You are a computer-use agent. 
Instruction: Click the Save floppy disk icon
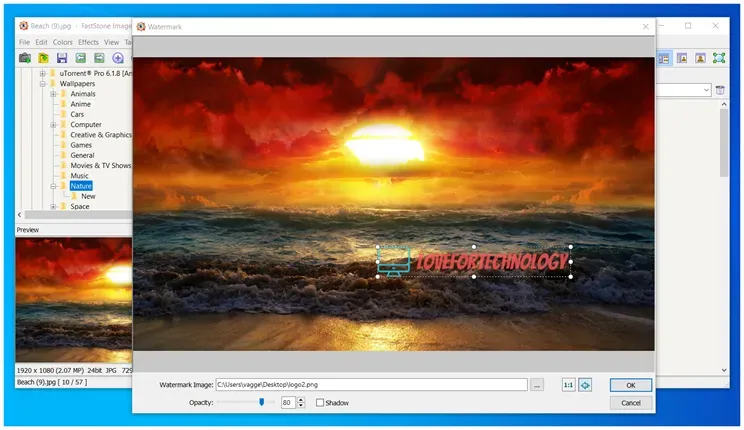[x=62, y=58]
